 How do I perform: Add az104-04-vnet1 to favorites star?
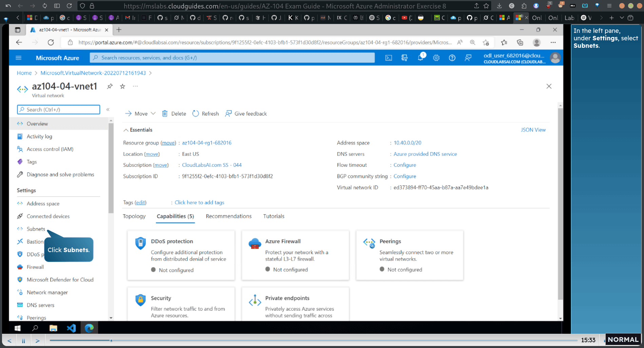[122, 86]
